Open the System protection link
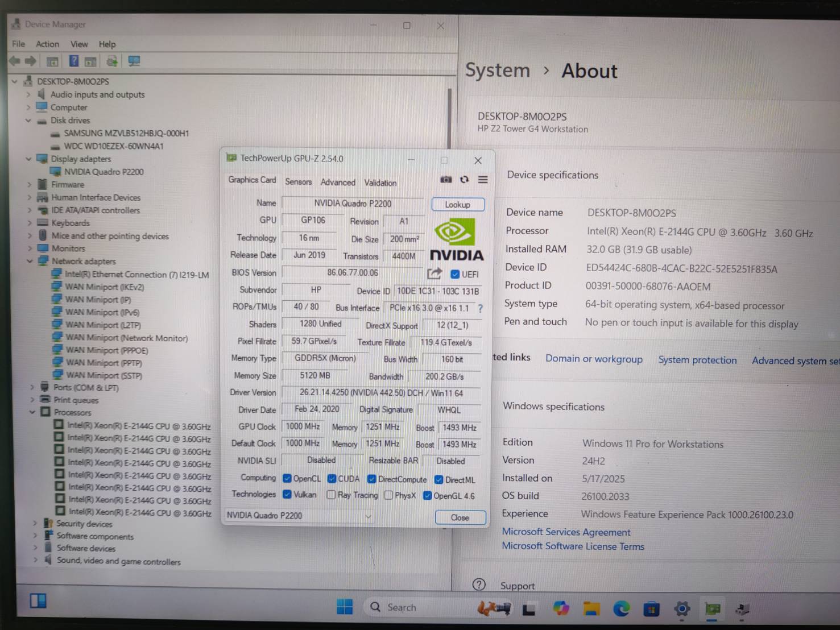This screenshot has height=630, width=840. pyautogui.click(x=697, y=360)
